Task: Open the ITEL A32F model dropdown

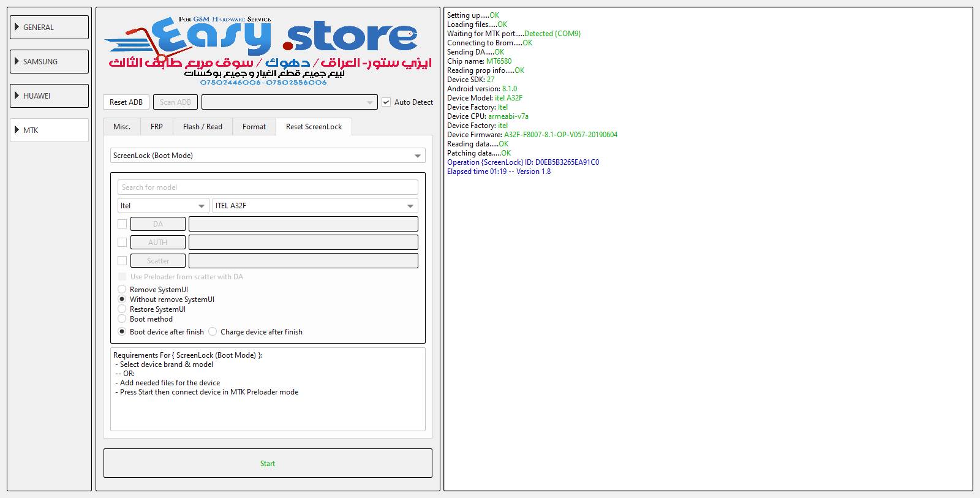Action: click(315, 206)
